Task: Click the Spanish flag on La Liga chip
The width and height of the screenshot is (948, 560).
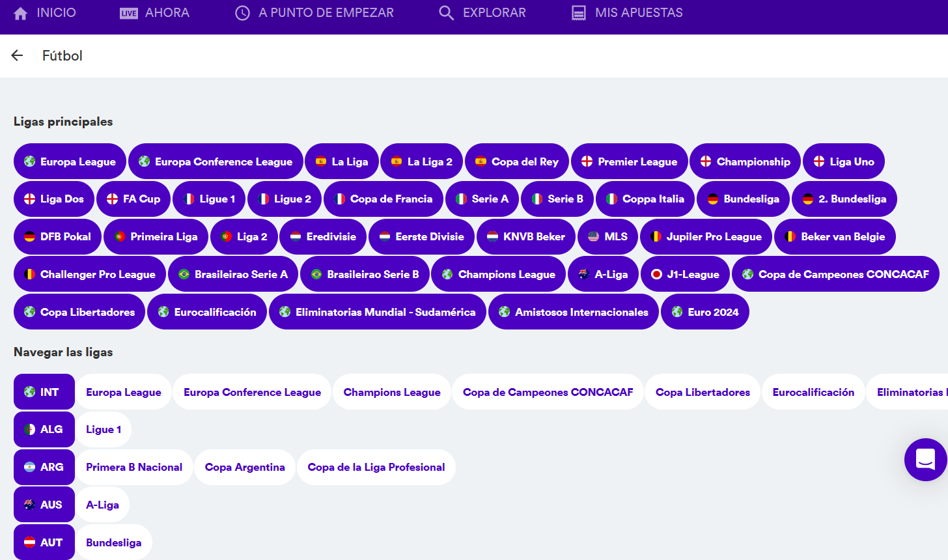Action: (x=321, y=161)
